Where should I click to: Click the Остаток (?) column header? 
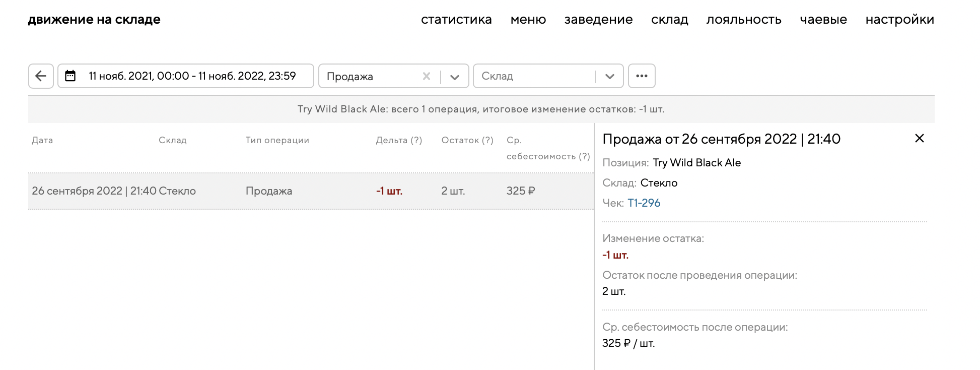pyautogui.click(x=467, y=141)
